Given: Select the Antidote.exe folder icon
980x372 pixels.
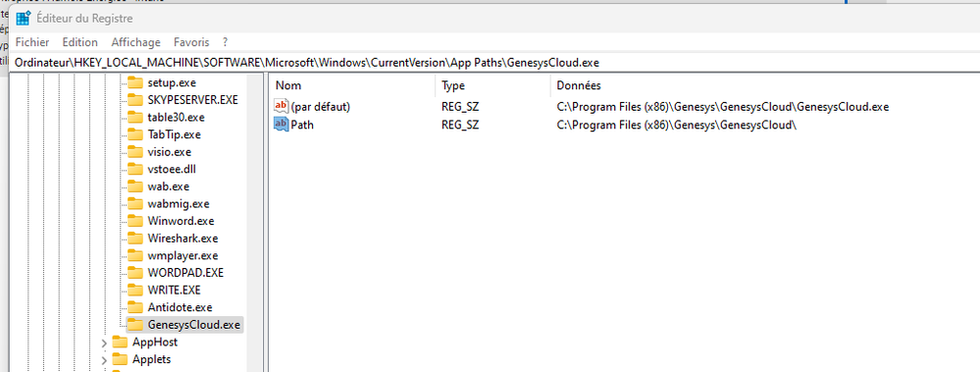Looking at the screenshot, I should click(135, 307).
